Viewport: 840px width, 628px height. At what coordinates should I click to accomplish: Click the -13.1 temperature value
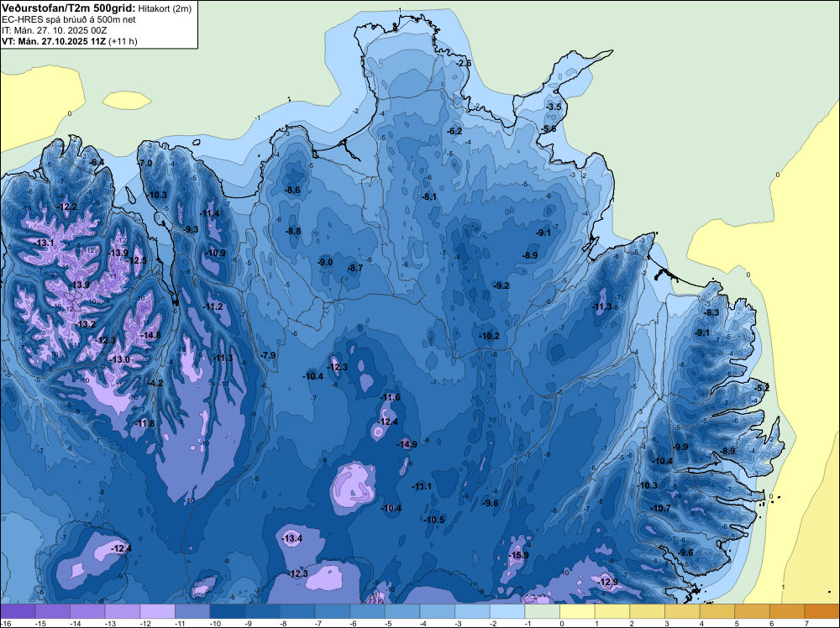coord(44,243)
